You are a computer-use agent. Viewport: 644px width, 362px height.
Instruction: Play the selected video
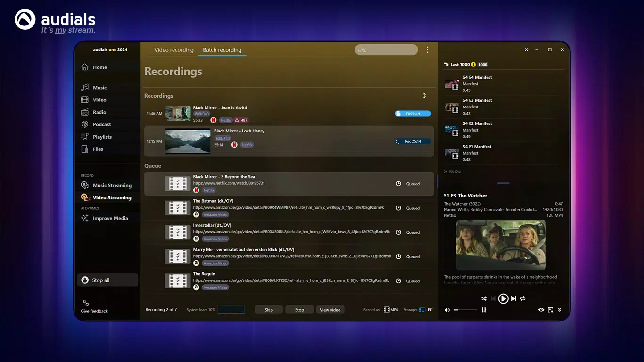(x=504, y=298)
